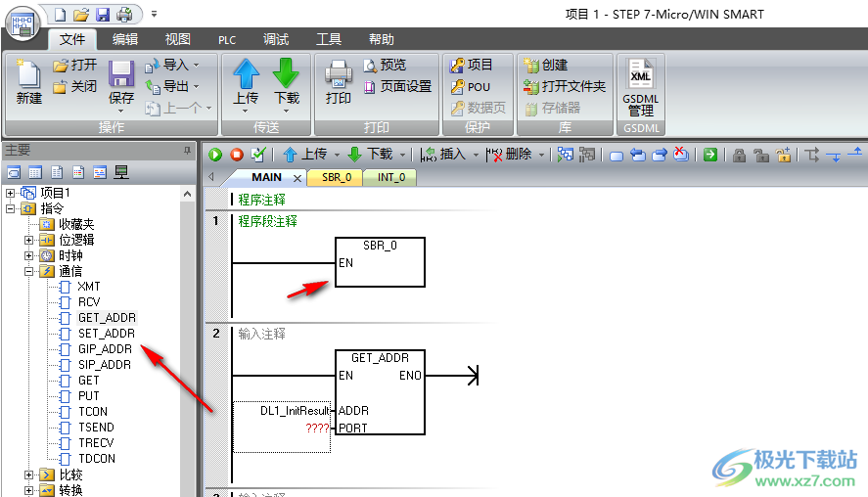Screen dimensions: 868x497
Task: Collapse the 指令 instructions tree node
Action: click(10, 208)
